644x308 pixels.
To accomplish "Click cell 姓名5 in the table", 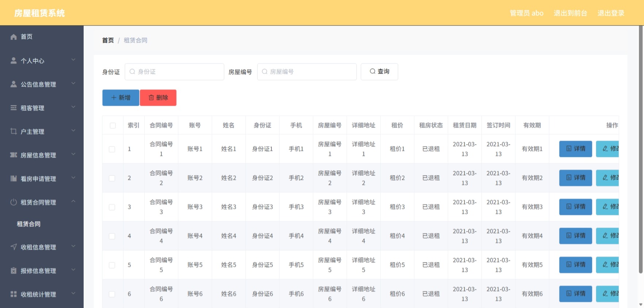I will coord(229,265).
